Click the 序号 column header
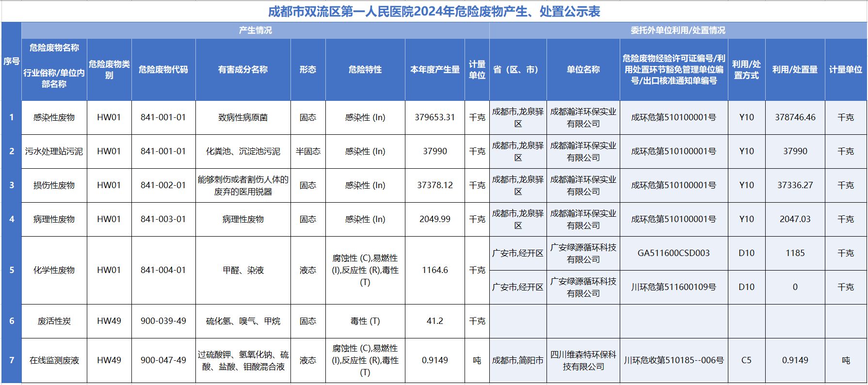The height and width of the screenshot is (385, 868). pos(12,61)
